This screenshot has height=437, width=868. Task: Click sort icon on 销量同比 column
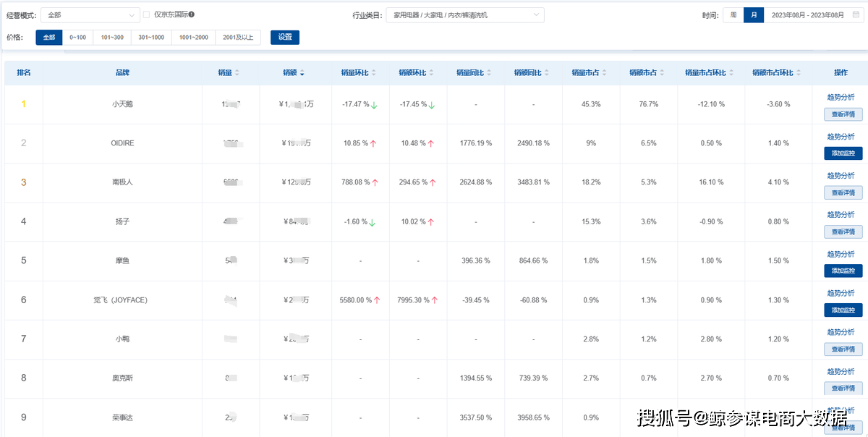point(490,73)
